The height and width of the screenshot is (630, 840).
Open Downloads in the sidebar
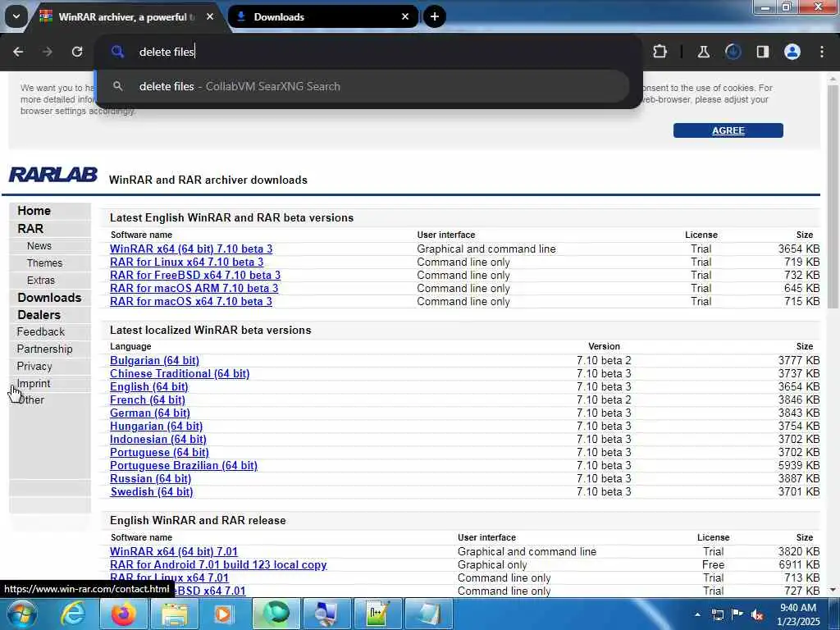click(x=49, y=297)
